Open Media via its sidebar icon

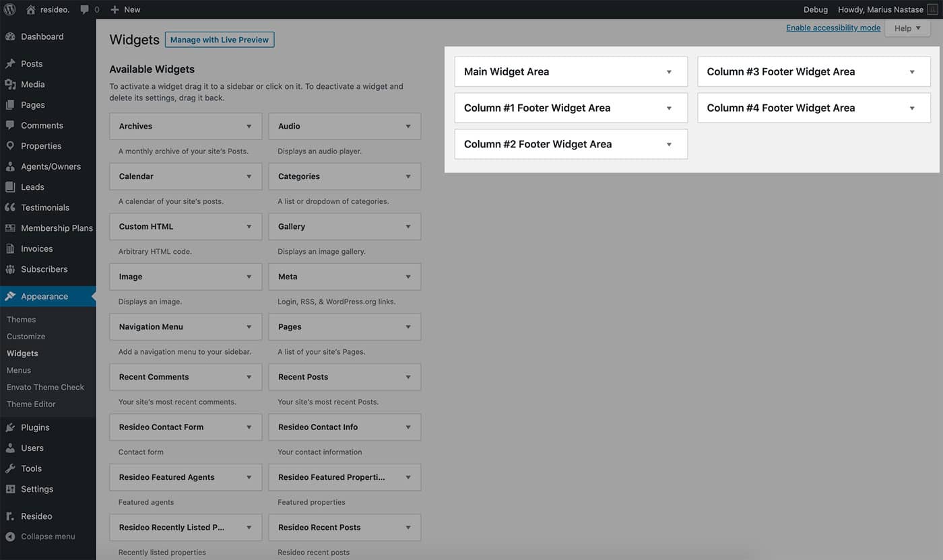click(x=10, y=84)
